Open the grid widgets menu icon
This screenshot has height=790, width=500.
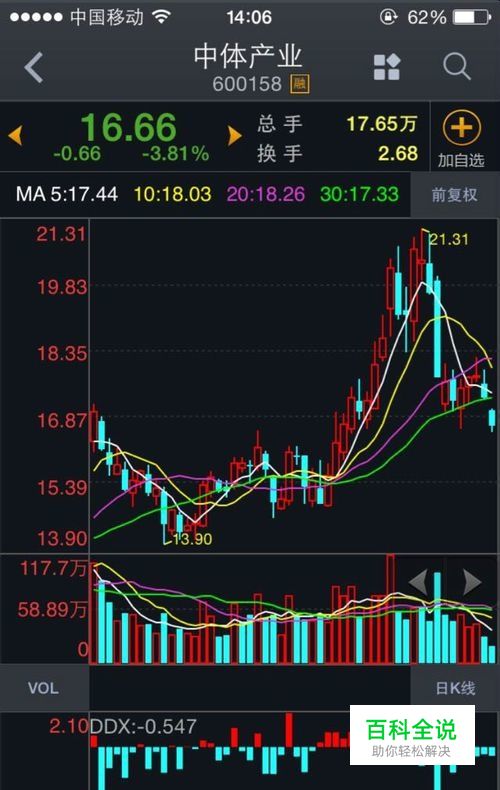(x=387, y=67)
